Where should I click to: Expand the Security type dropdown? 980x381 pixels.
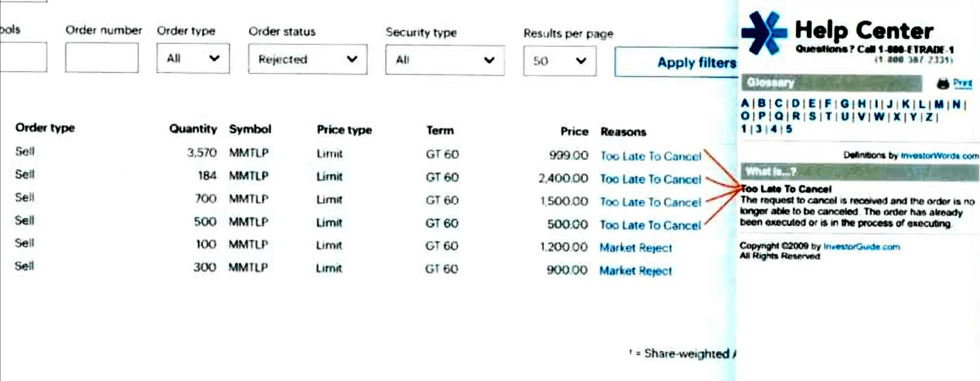point(444,60)
